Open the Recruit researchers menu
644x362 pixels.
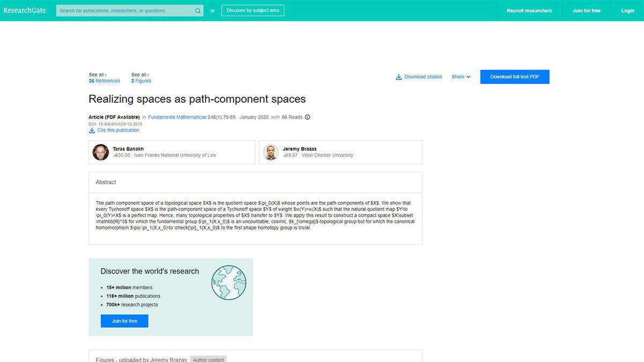(529, 10)
